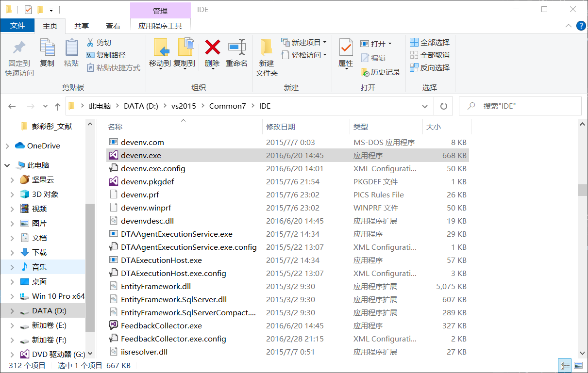
Task: Click the Refresh button beside address bar
Action: click(x=443, y=106)
